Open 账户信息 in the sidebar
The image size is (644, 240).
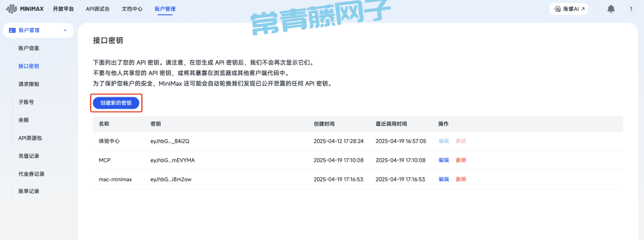pos(29,48)
